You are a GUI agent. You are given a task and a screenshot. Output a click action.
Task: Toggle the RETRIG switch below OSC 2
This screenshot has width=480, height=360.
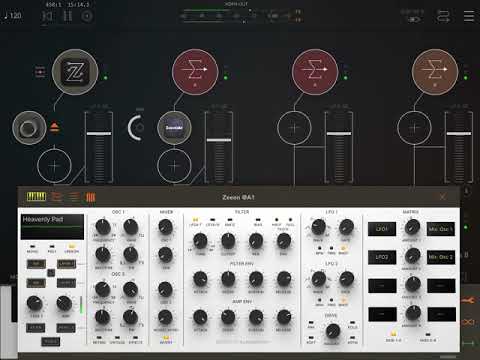(99, 338)
